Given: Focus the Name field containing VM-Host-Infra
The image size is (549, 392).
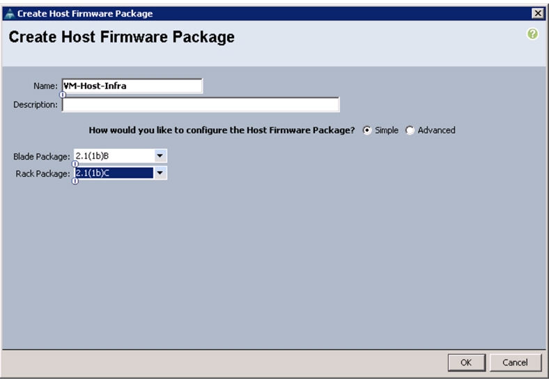Looking at the screenshot, I should [132, 86].
